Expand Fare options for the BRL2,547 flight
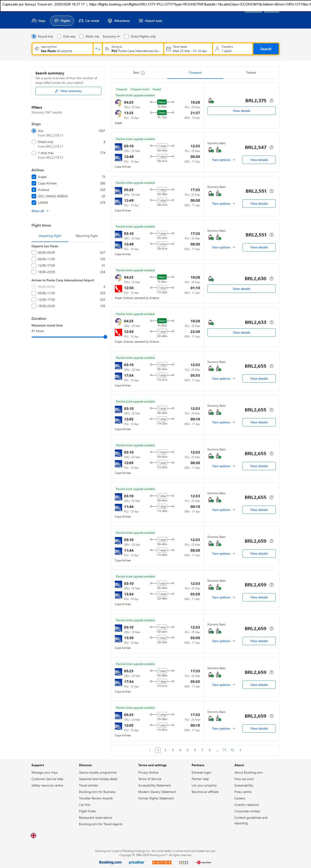Screen dimensions: 311x868 click(x=223, y=160)
